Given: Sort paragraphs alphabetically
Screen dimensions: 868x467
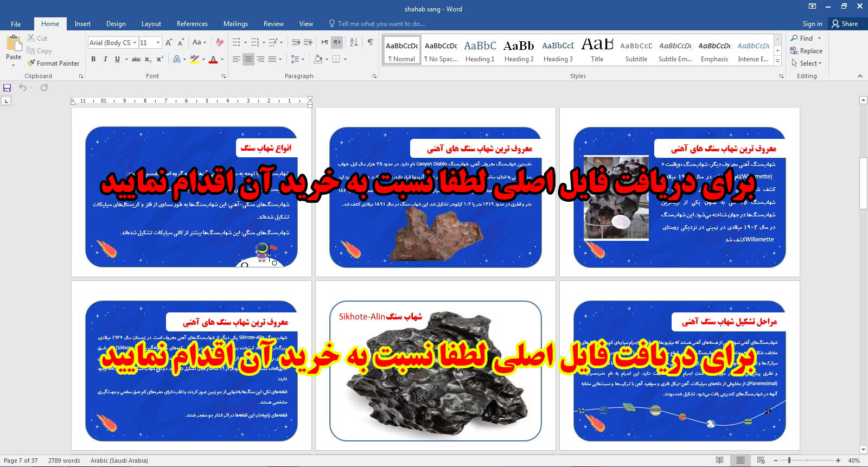Looking at the screenshot, I should (x=354, y=42).
